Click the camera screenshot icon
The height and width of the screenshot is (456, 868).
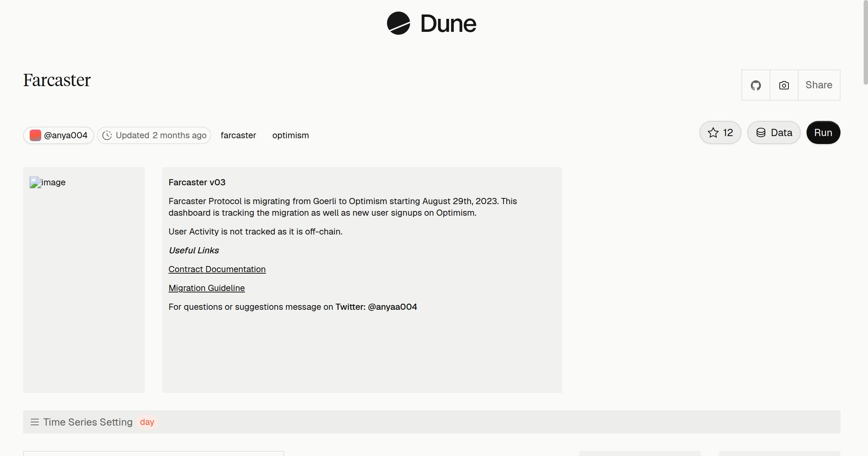[784, 85]
